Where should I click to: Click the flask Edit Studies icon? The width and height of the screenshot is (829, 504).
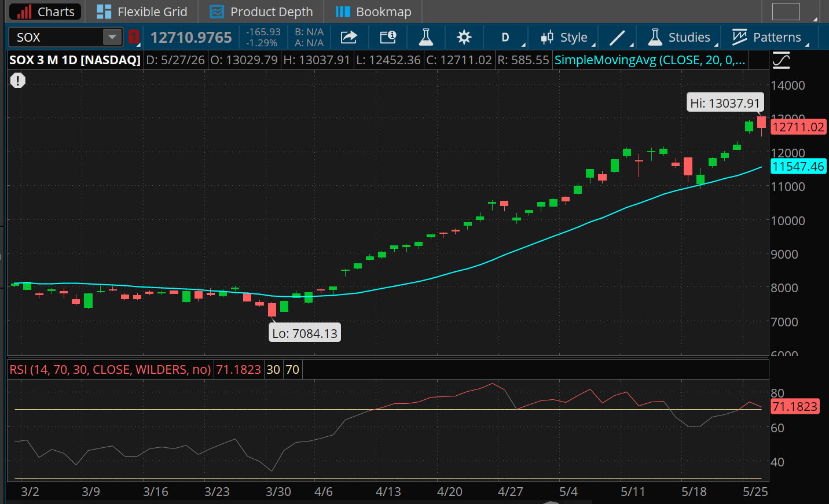click(425, 37)
